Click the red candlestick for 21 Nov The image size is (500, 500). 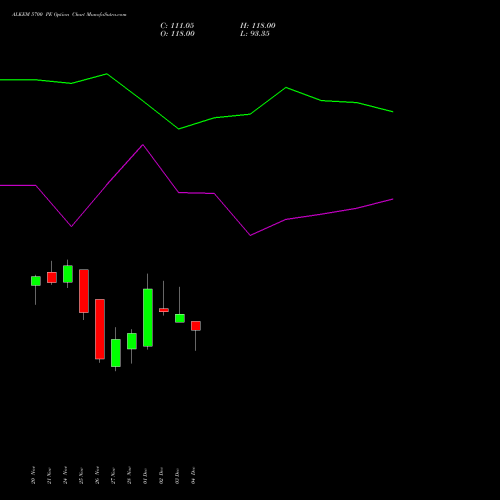(52, 277)
